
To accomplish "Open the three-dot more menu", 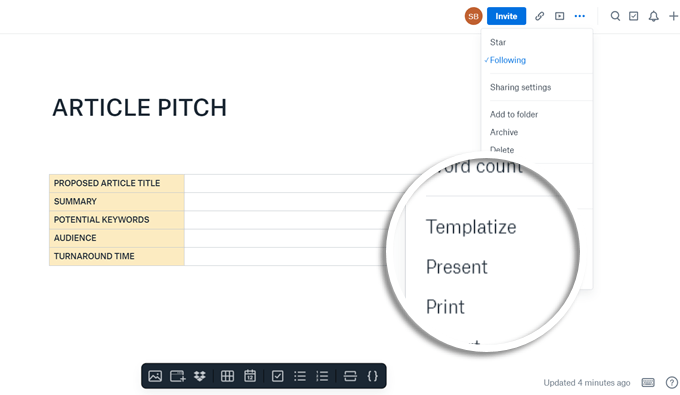I will point(579,16).
